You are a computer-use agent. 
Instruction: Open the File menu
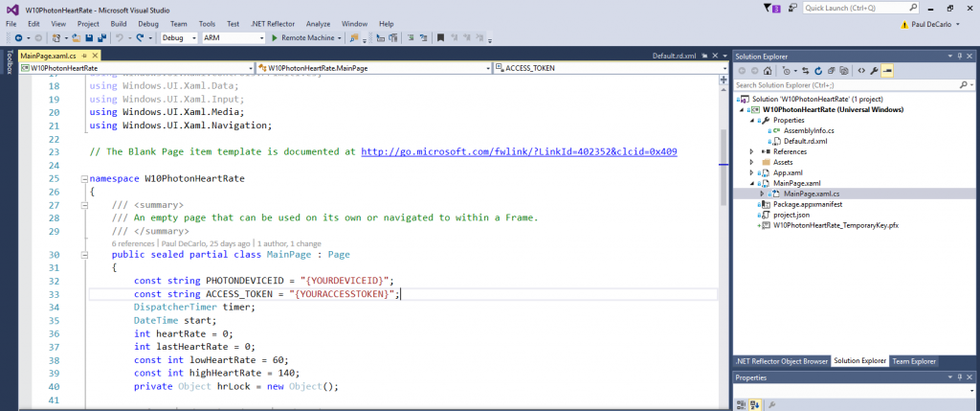click(11, 24)
